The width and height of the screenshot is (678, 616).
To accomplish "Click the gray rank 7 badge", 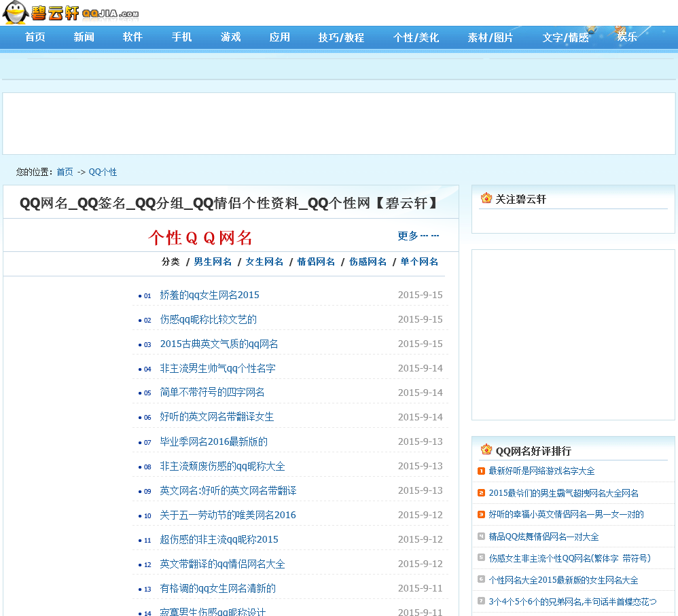I will point(481,601).
